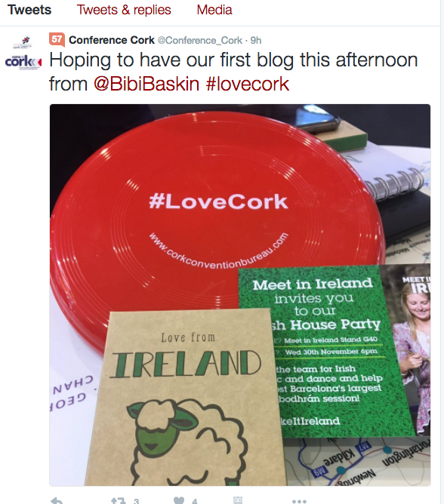Switch to the Tweets tab
444x504 pixels.
pos(29,10)
